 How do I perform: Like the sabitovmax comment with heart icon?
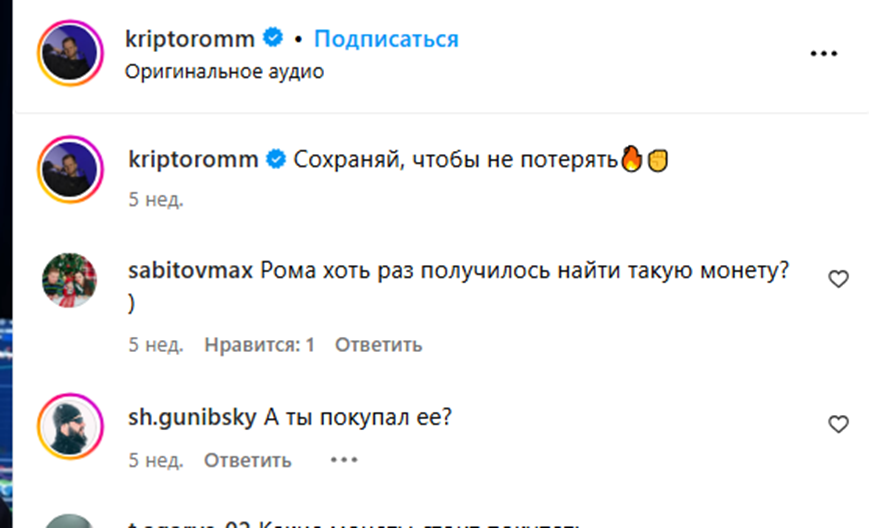838,280
